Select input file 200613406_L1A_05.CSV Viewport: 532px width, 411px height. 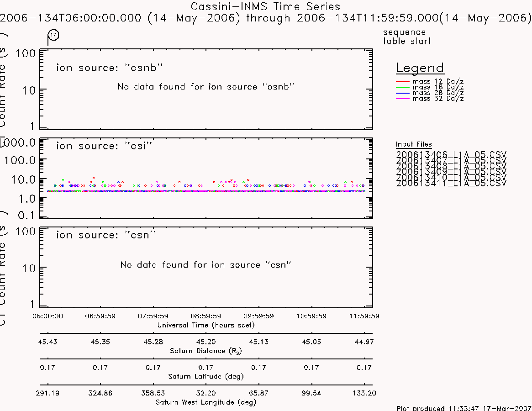point(451,154)
